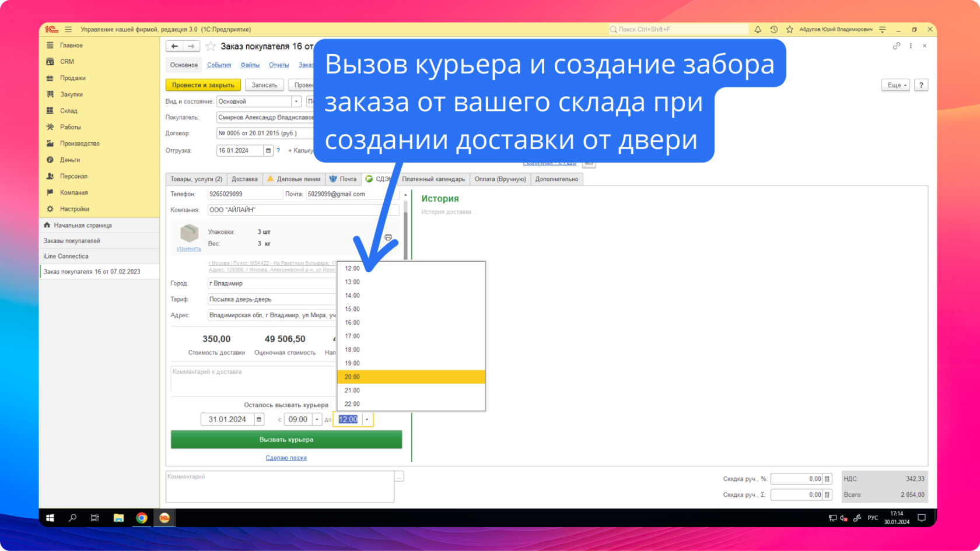Open calendar picker for shipment date
Viewport: 980px width, 551px height.
[x=268, y=150]
